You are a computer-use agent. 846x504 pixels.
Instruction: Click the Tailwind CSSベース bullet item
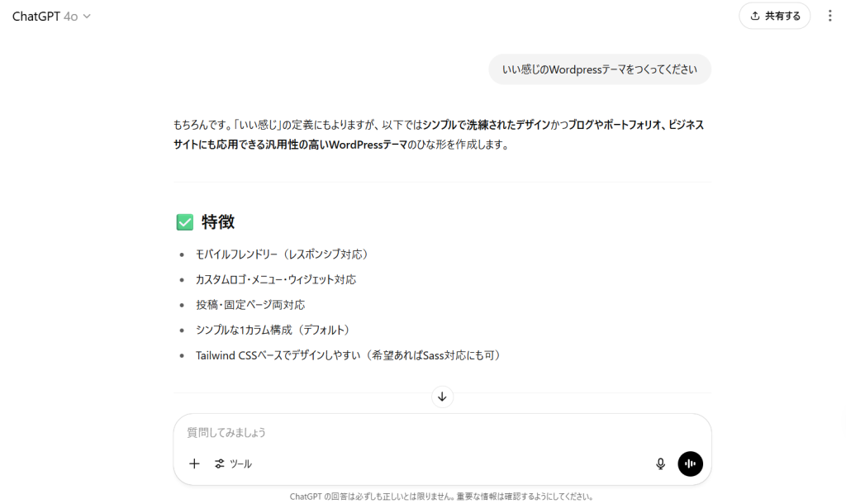click(348, 355)
